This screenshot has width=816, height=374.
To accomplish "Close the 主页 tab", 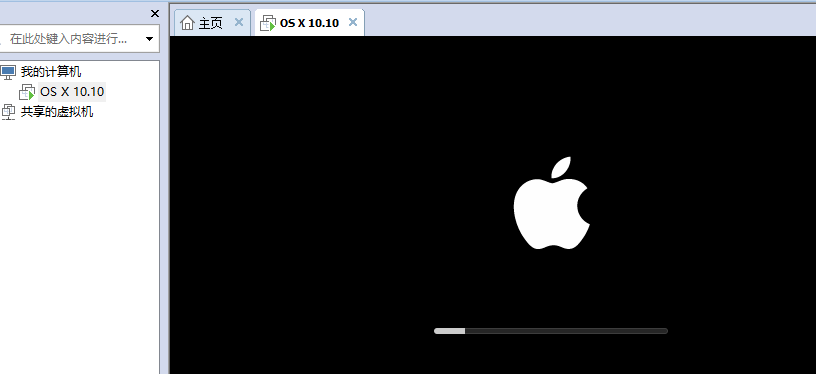I will 239,22.
